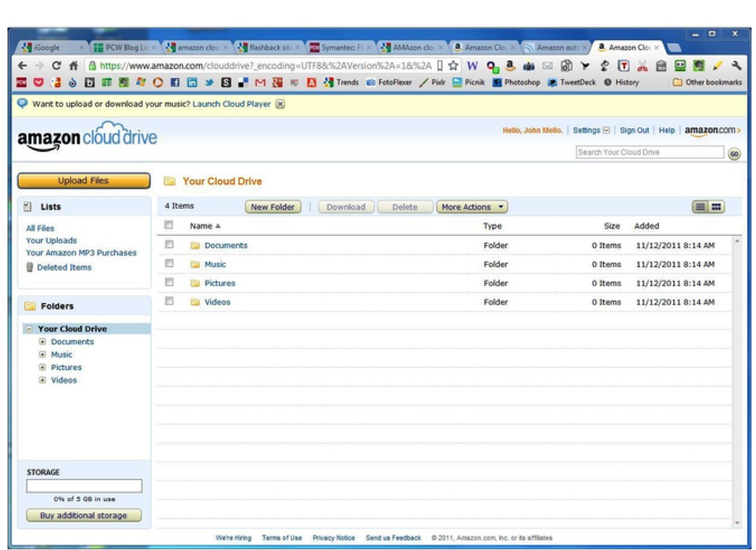
Task: Switch to the PCW Blog tab
Action: (x=124, y=47)
